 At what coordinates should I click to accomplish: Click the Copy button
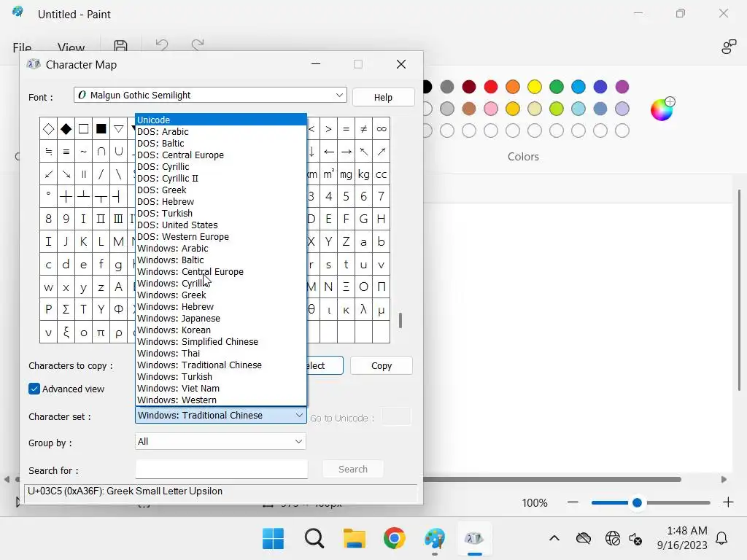(x=382, y=366)
